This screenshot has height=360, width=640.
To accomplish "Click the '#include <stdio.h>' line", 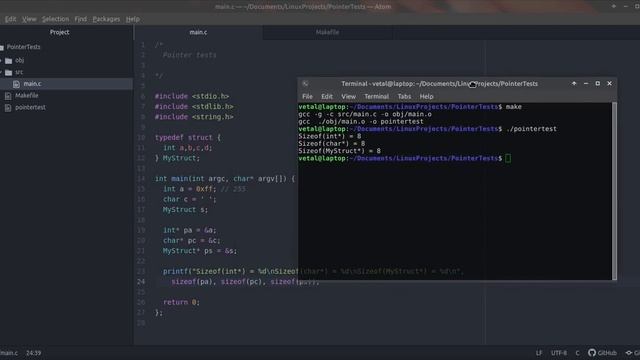I will point(192,96).
